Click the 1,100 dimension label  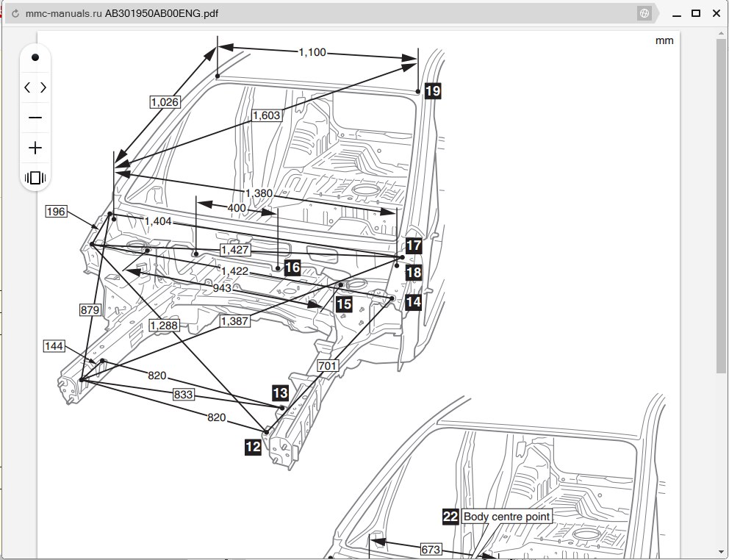pos(312,53)
